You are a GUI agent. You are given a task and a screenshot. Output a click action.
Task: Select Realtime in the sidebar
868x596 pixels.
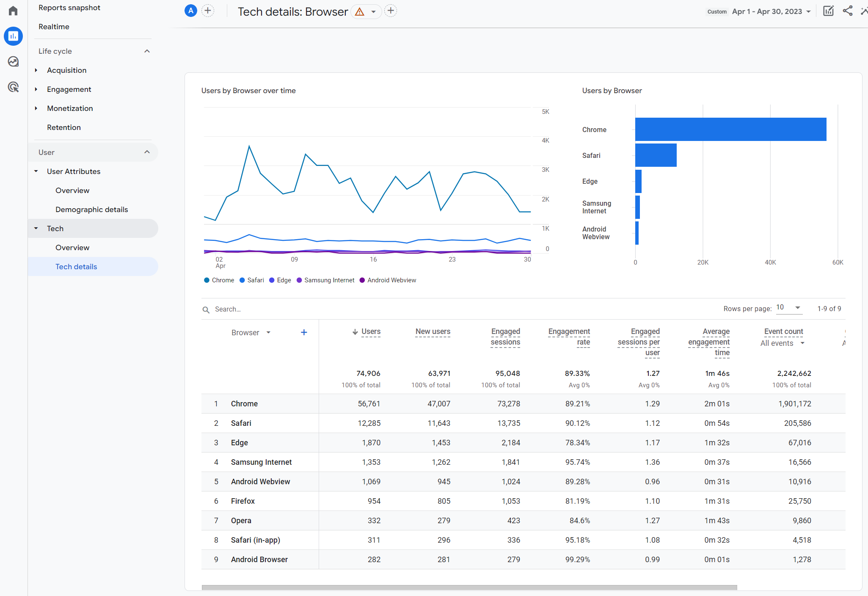point(54,27)
